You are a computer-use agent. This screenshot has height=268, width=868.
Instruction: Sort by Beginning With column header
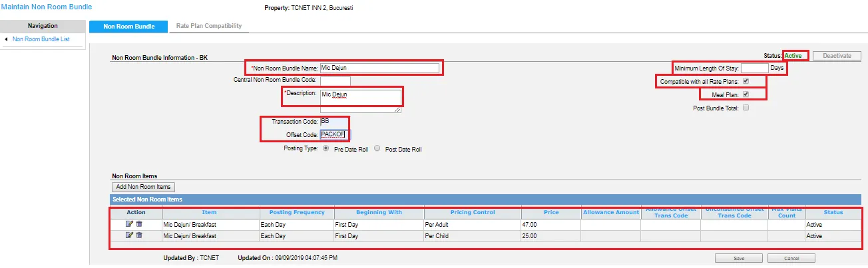[x=379, y=212]
